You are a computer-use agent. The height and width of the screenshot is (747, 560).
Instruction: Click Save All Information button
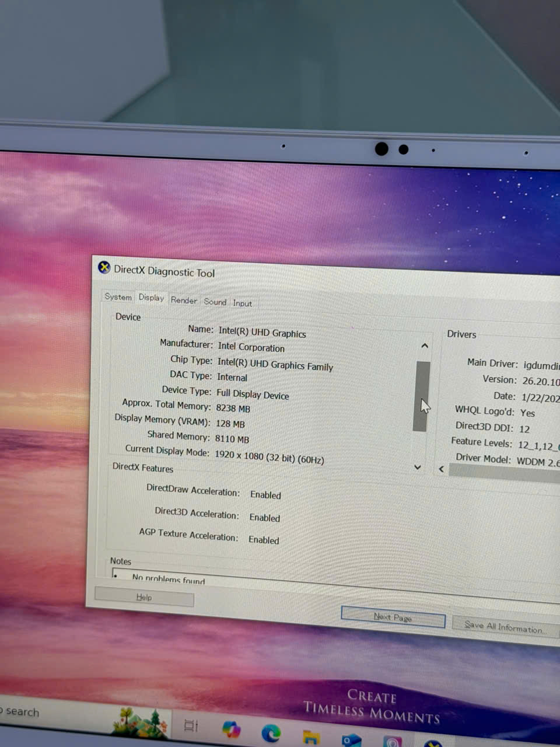tap(505, 627)
